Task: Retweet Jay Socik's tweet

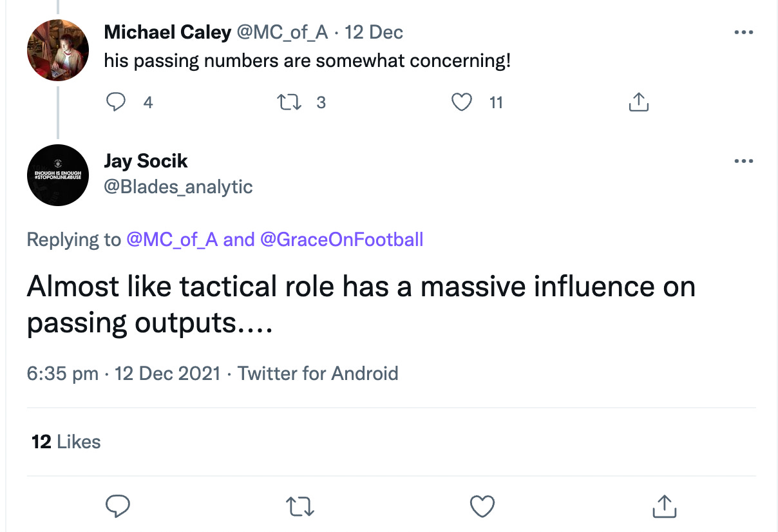Action: (299, 506)
